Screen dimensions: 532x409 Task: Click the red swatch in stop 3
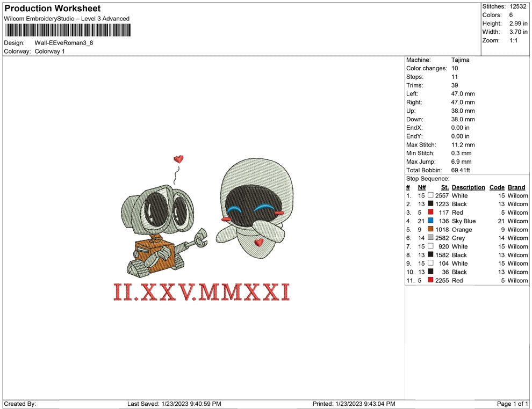click(x=430, y=212)
